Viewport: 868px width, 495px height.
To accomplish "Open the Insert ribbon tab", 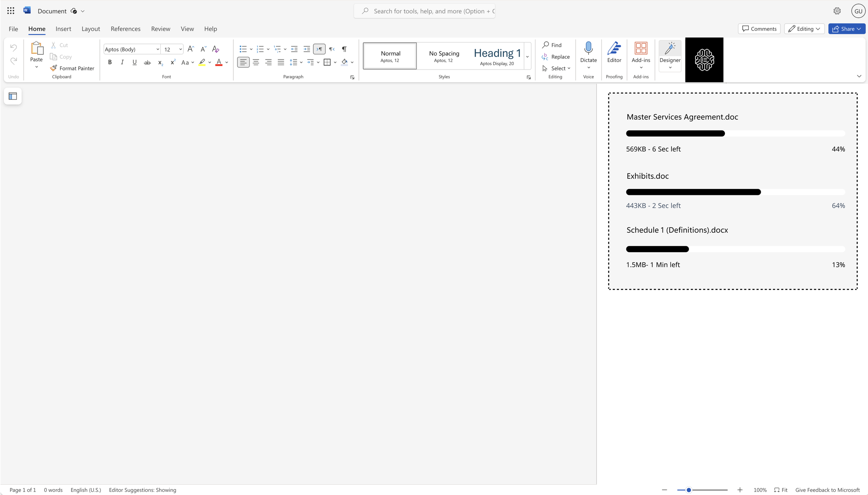I will click(64, 29).
